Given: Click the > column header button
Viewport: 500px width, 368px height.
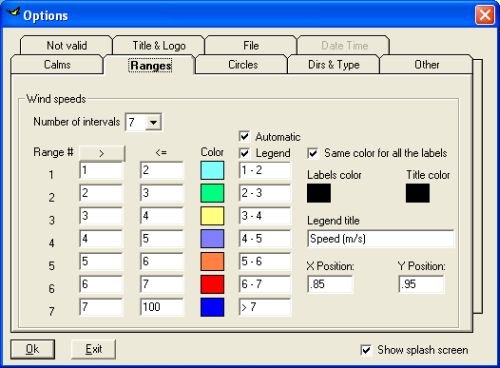Looking at the screenshot, I should tap(102, 153).
